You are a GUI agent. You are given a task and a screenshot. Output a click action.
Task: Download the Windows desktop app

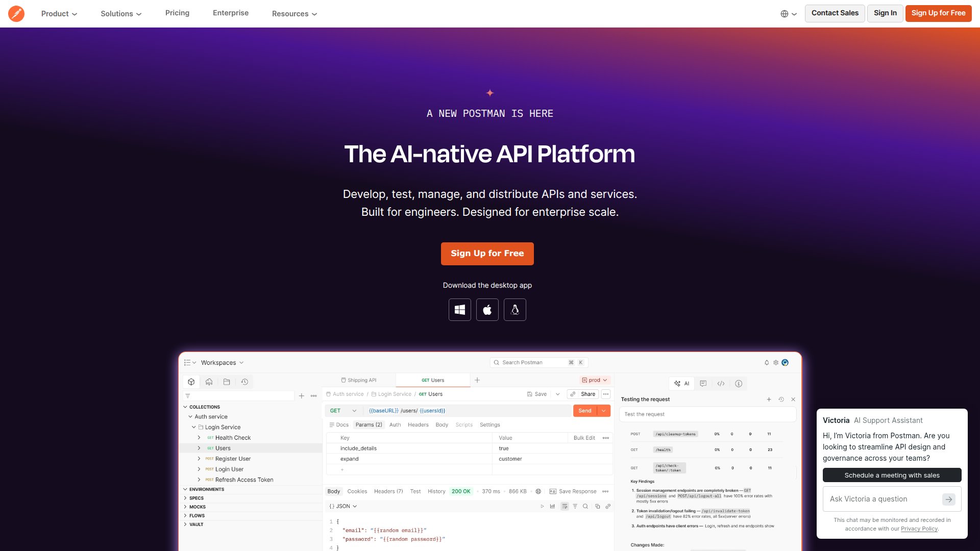[x=460, y=310]
